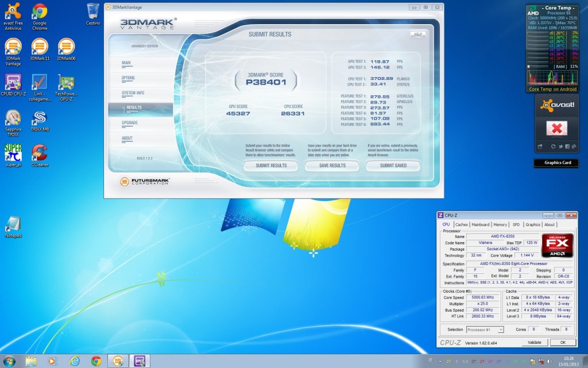This screenshot has width=588, height=368.
Task: Click the SAVE RESULTS button
Action: (x=332, y=166)
